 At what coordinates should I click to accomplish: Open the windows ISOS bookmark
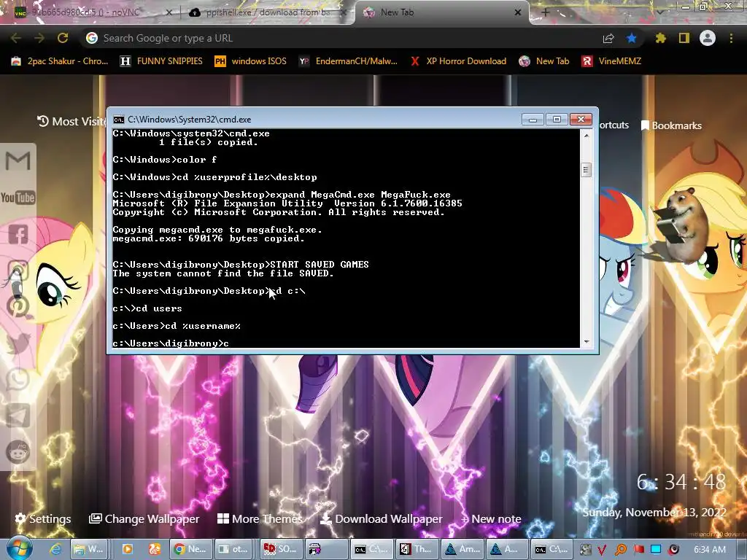pyautogui.click(x=251, y=61)
